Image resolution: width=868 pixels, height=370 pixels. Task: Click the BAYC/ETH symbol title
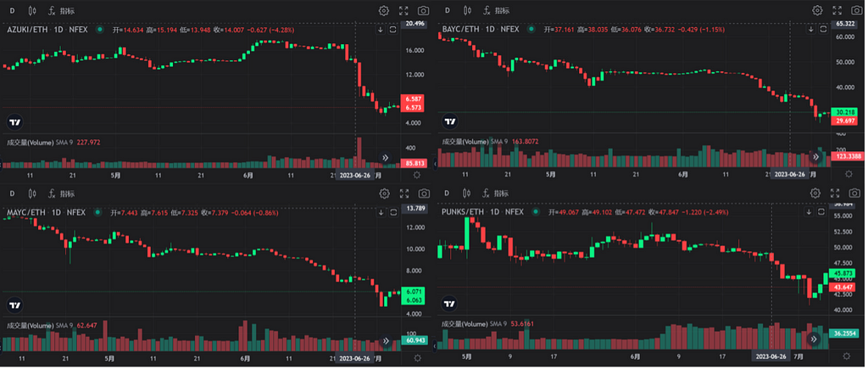click(x=461, y=29)
